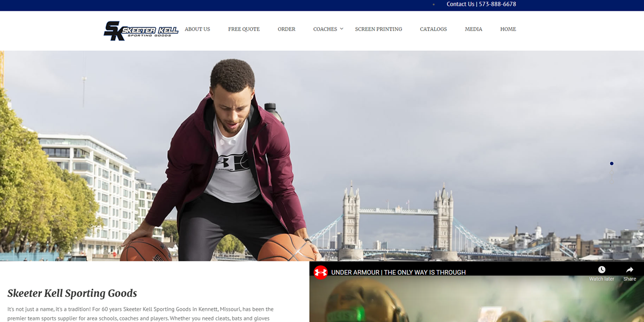Screen dimensions: 644x322
Task: Open the Coaches menu item
Action: tap(325, 29)
